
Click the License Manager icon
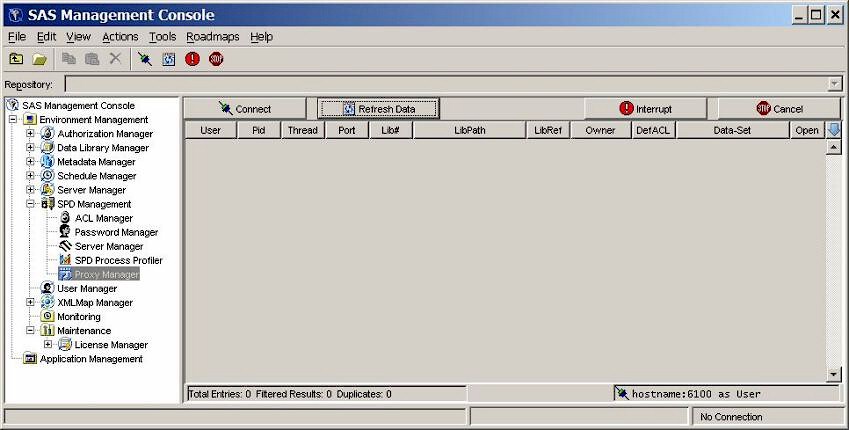pyautogui.click(x=65, y=344)
